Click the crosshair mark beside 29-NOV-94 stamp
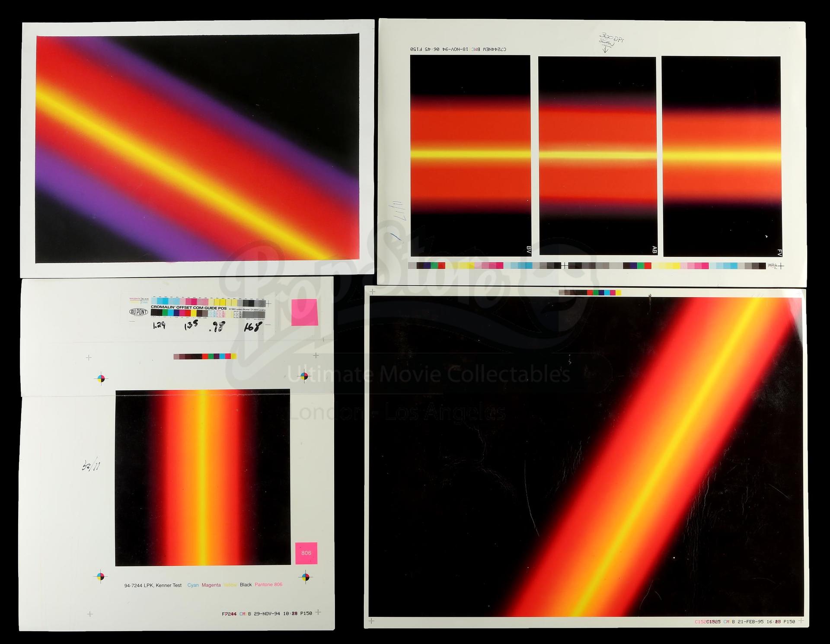Screen dimensions: 830x644 pos(318,612)
